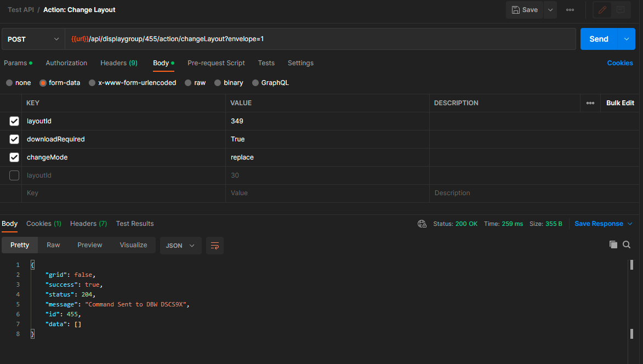Open the Test Results tab
The width and height of the screenshot is (643, 364).
click(x=134, y=224)
